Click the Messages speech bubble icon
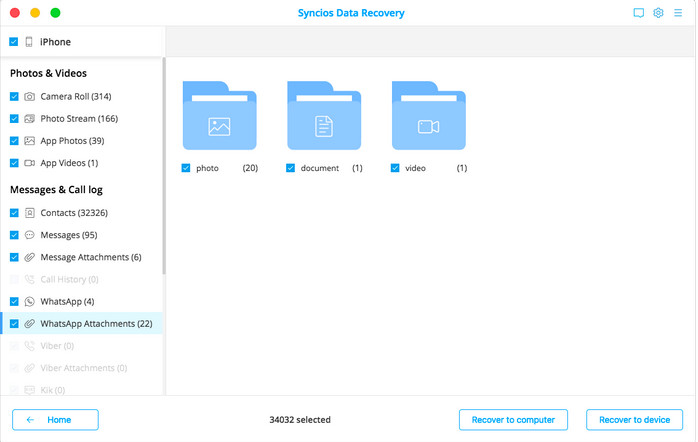 29,235
